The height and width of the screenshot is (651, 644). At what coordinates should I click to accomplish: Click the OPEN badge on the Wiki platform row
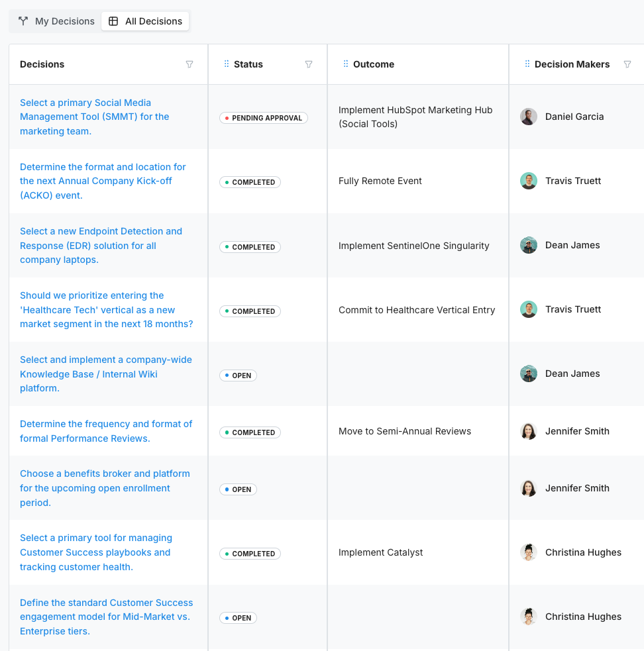pyautogui.click(x=238, y=375)
